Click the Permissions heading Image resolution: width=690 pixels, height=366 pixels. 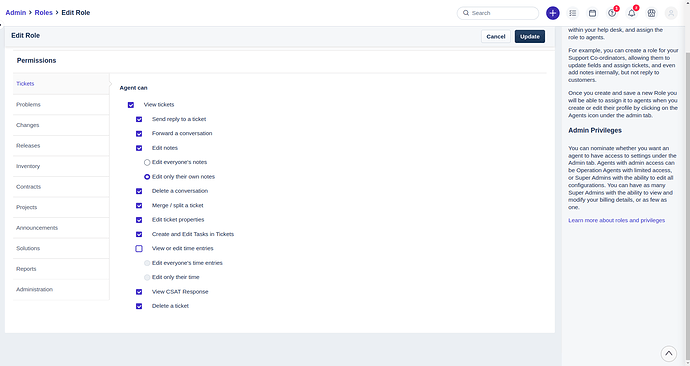[37, 61]
